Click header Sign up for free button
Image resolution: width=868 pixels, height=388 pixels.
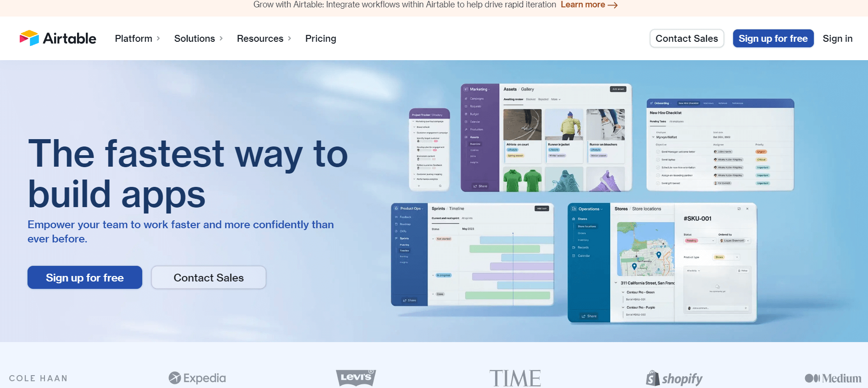(773, 39)
